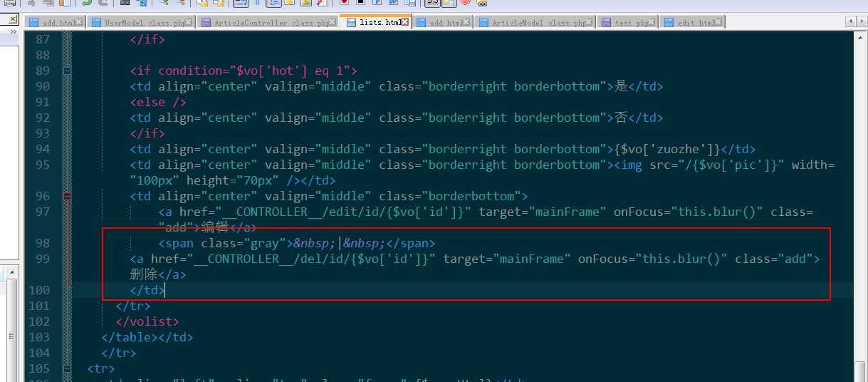Viewport: 868px width, 382px height.
Task: Click the closing </tr> on line 101
Action: 133,306
